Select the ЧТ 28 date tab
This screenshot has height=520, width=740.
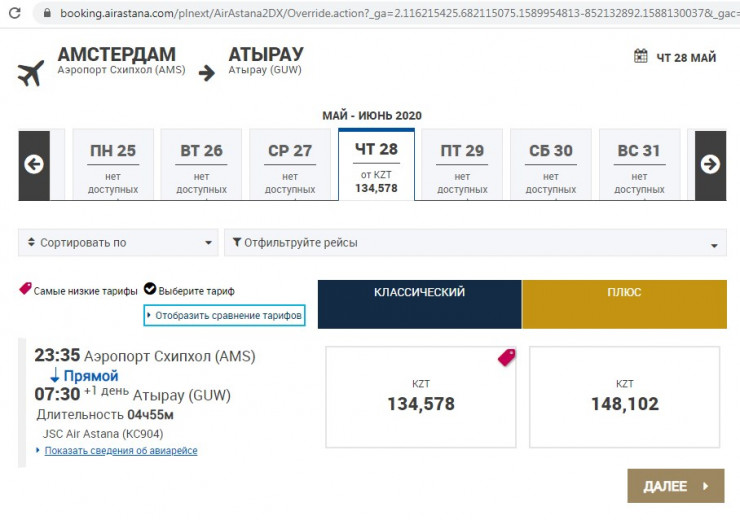(376, 165)
